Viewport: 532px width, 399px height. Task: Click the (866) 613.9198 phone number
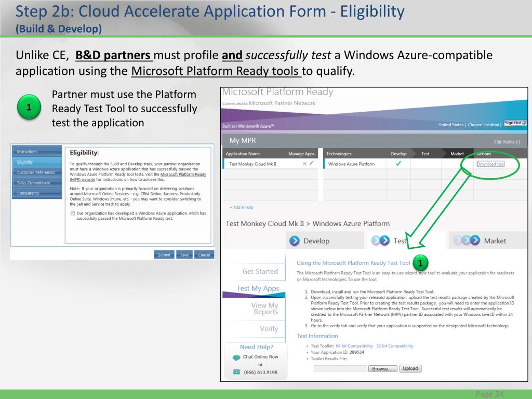coord(260,372)
